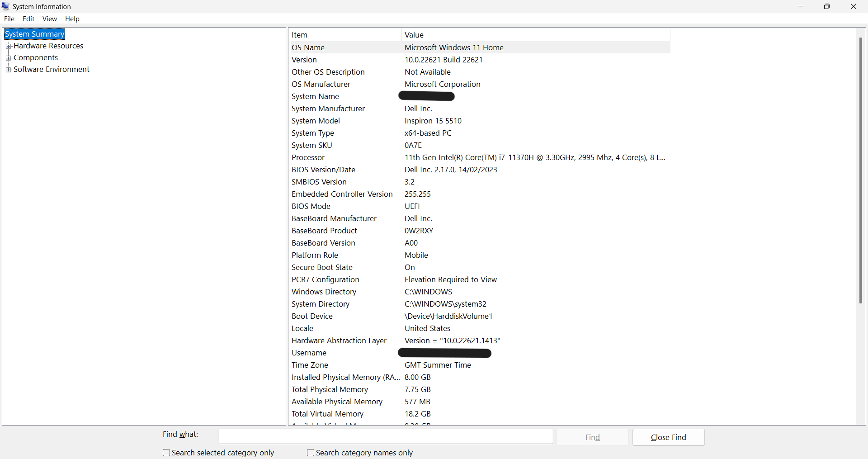Expand the Software Environment tree node

[8, 70]
